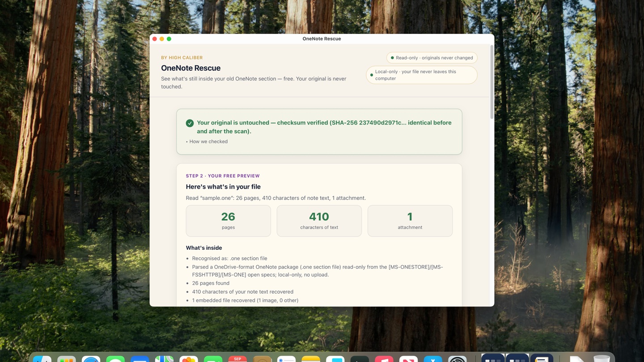Maximize the OneNote Rescue window
644x362 pixels.
[x=169, y=39]
